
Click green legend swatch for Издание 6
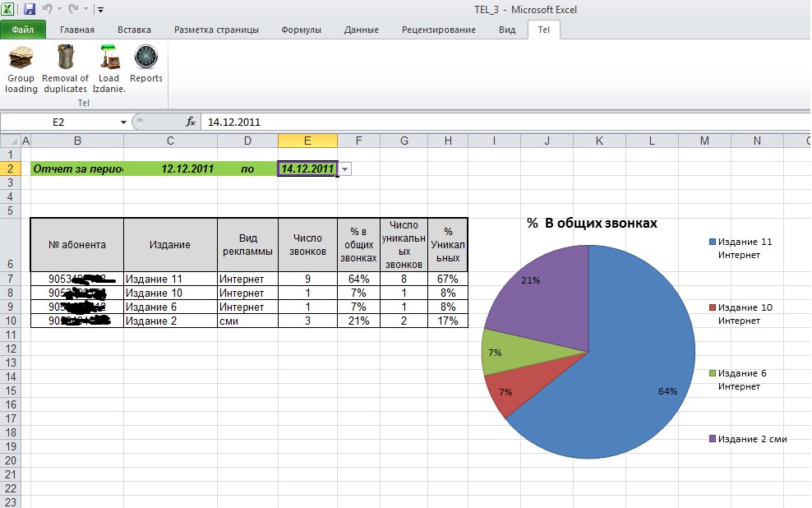pos(713,373)
